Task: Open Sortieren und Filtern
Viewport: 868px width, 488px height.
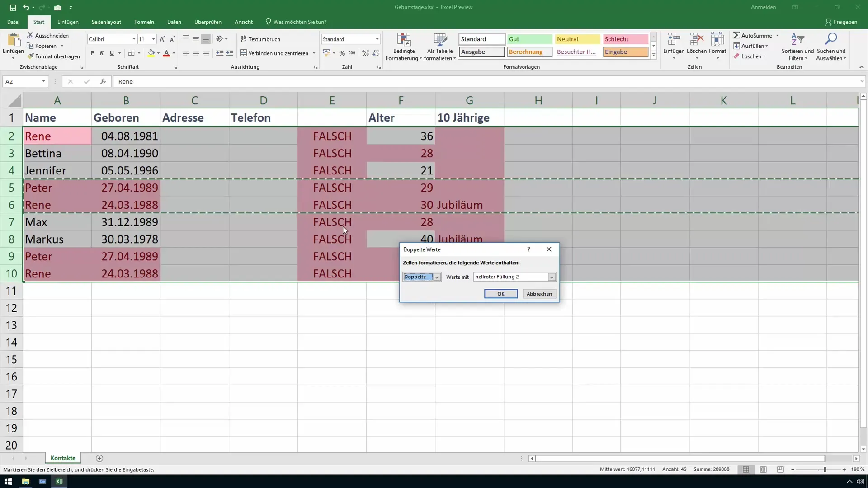Action: 797,47
